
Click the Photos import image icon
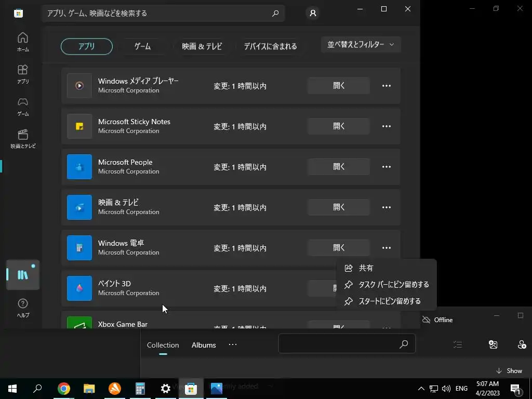coord(493,345)
